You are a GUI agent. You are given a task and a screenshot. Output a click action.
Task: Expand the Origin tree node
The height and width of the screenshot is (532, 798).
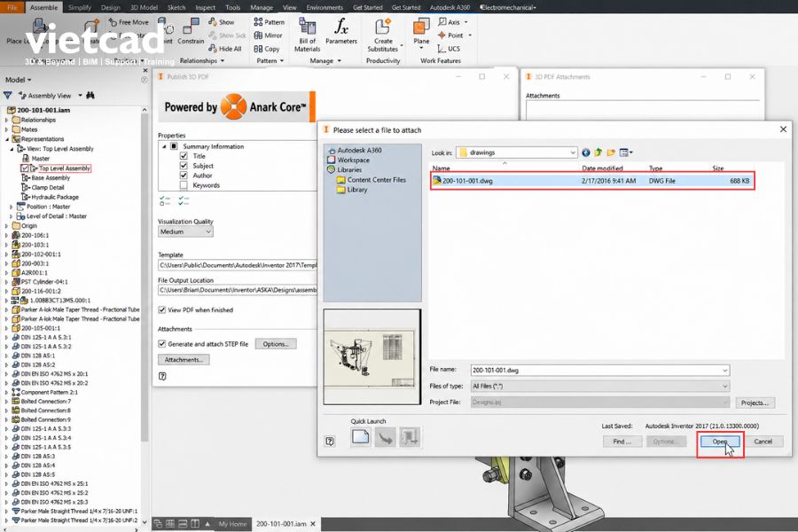pyautogui.click(x=6, y=225)
